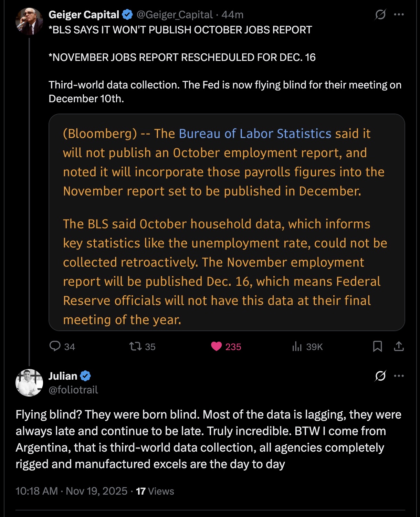Repost the Geiger Capital tweet

click(x=135, y=346)
